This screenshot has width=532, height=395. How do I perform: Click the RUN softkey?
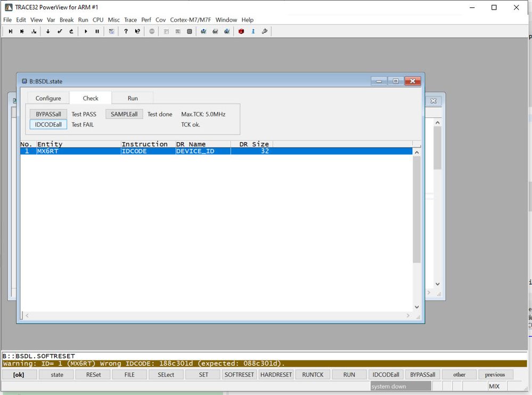[x=349, y=375]
